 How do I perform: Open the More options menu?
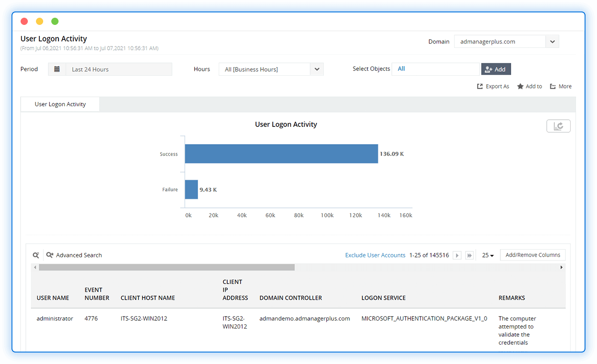click(x=560, y=86)
